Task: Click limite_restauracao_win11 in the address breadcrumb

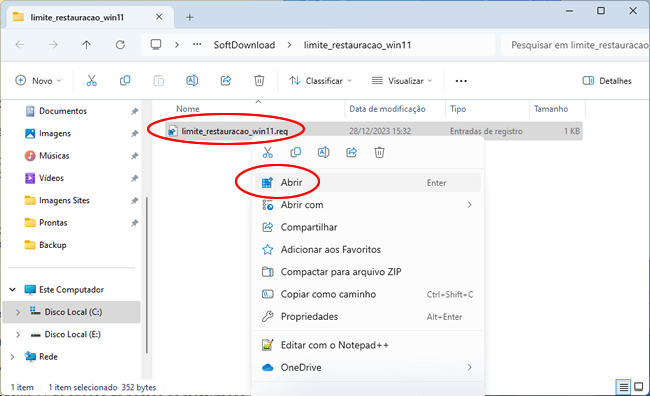Action: [357, 45]
